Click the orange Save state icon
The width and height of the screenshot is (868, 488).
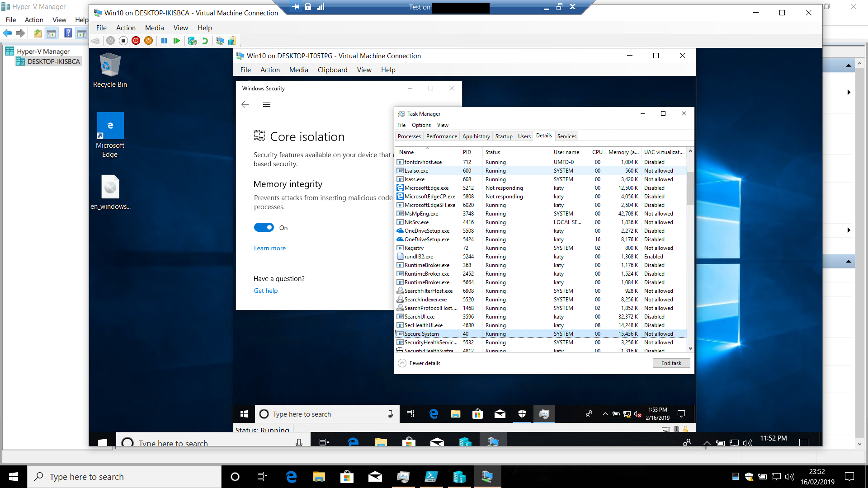(x=148, y=41)
